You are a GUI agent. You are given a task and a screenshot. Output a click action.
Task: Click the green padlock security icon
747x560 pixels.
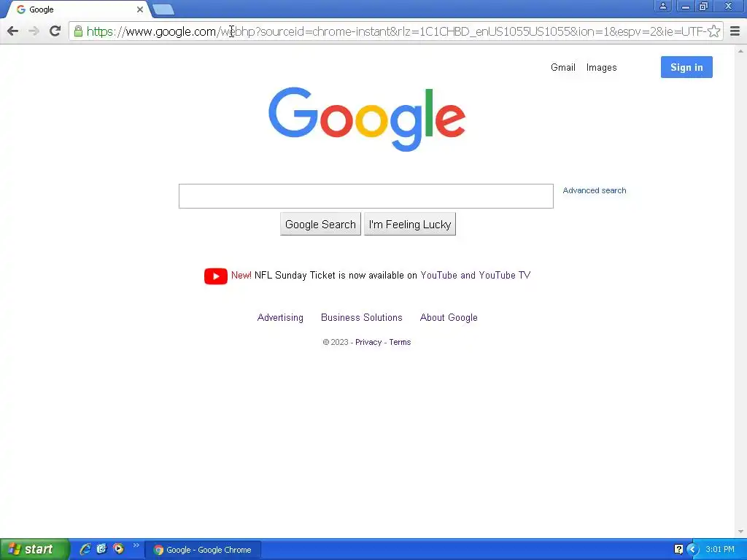click(x=78, y=31)
